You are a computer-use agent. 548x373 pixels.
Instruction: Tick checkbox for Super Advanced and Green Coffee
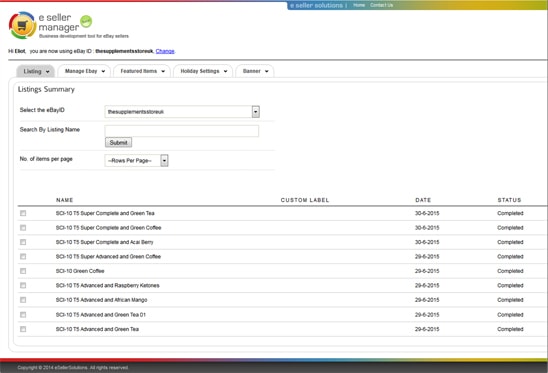(x=23, y=257)
